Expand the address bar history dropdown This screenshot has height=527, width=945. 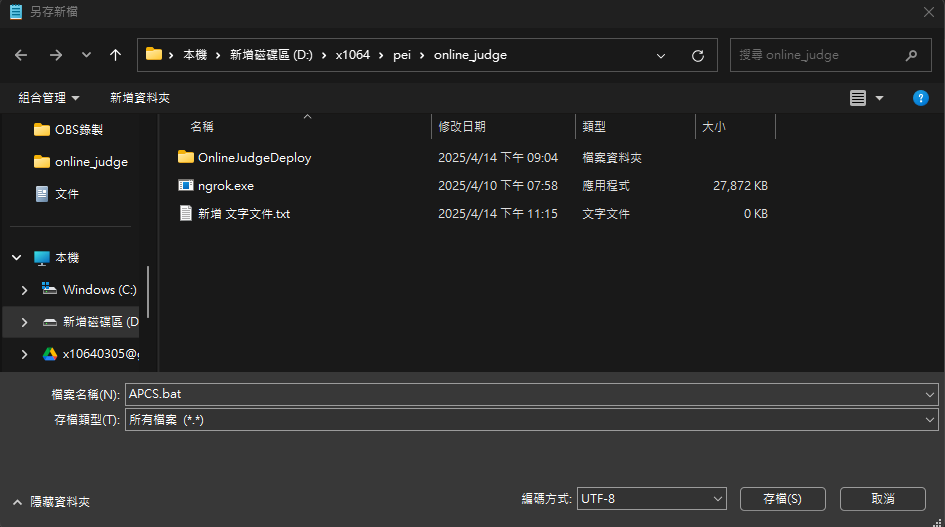(661, 55)
